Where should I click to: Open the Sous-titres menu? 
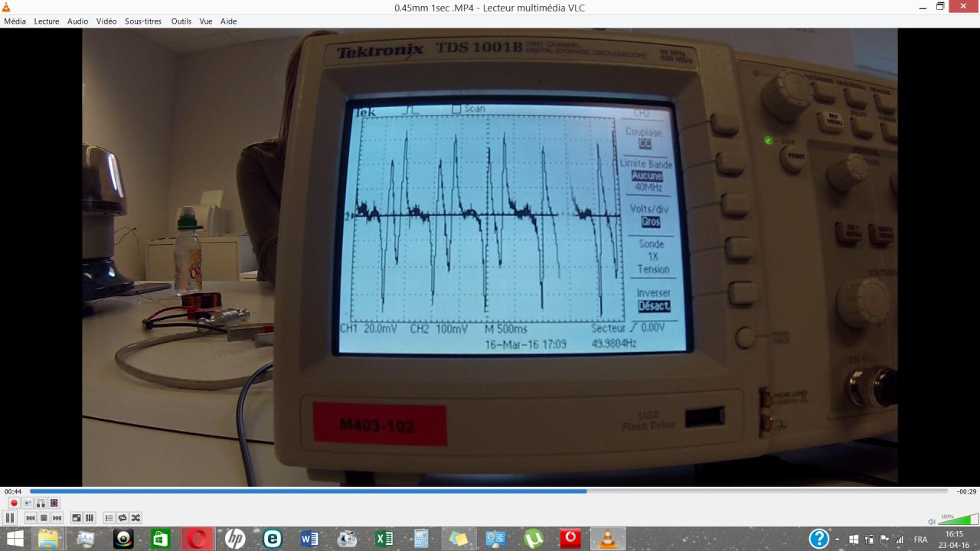point(143,21)
